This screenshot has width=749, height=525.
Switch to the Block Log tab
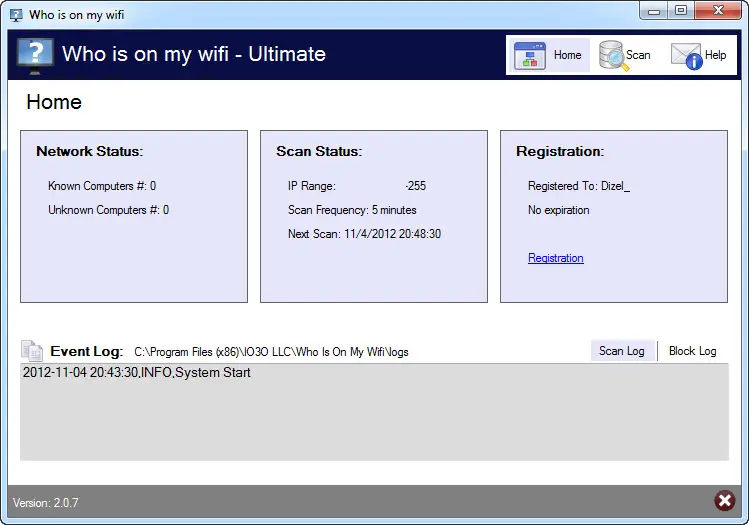(x=692, y=351)
